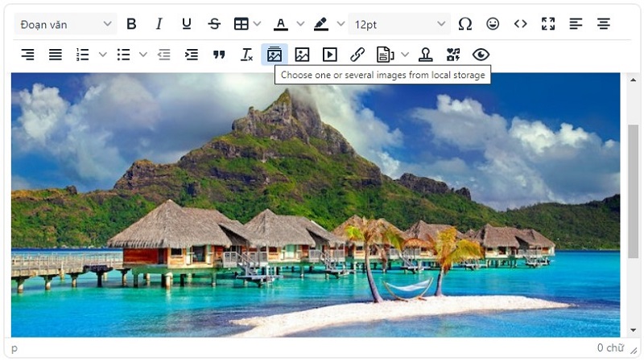The image size is (644, 361).
Task: Toggle bold formatting
Action: pyautogui.click(x=132, y=24)
